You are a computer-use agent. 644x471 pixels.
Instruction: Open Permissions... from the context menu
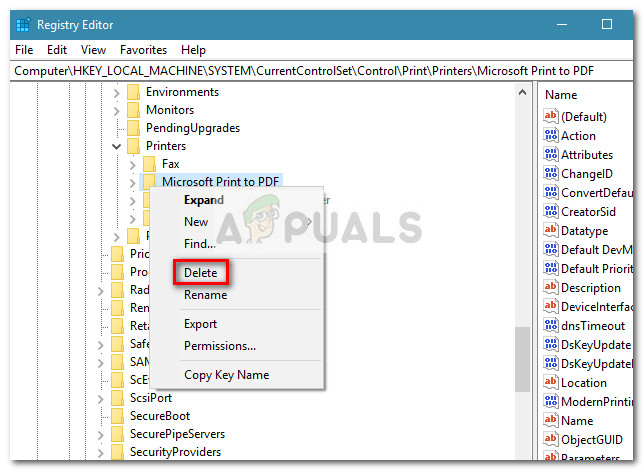pyautogui.click(x=220, y=346)
